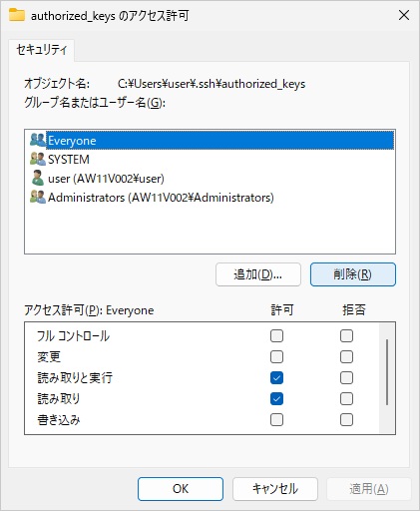This screenshot has width=420, height=511.
Task: Uncheck allow for 読み取り
Action: click(276, 399)
